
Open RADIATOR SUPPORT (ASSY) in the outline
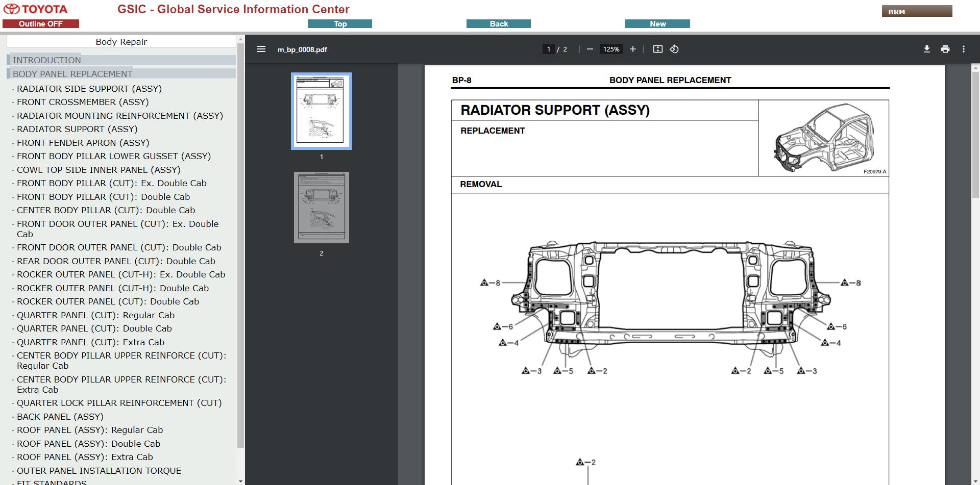pos(77,129)
